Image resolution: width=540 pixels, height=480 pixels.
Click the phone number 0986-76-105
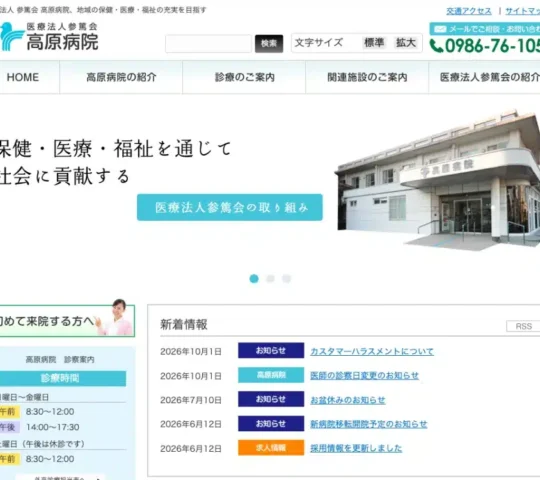[492, 46]
